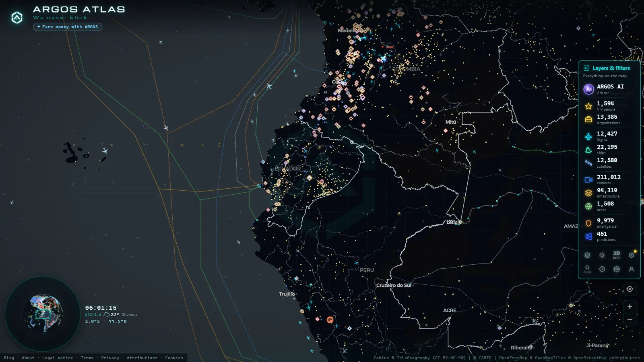Click the hexagon notification icon

pos(632,255)
